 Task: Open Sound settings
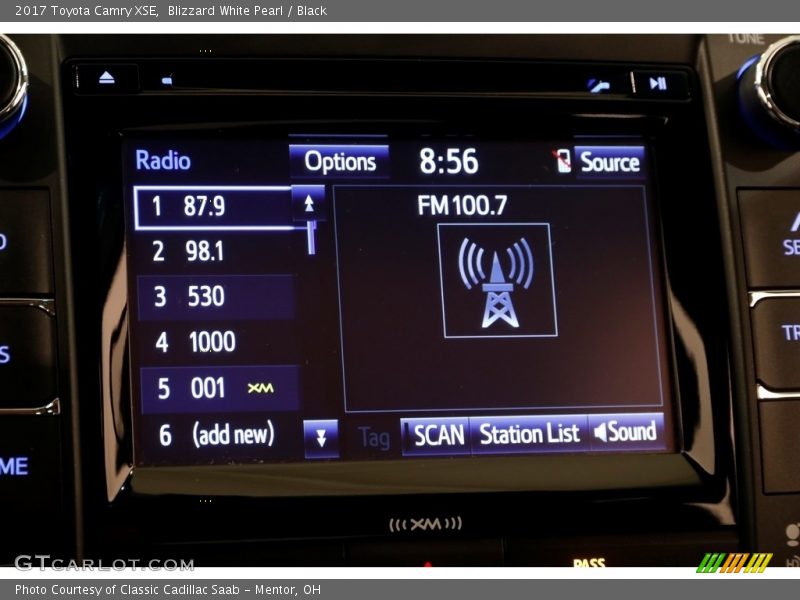pyautogui.click(x=627, y=432)
